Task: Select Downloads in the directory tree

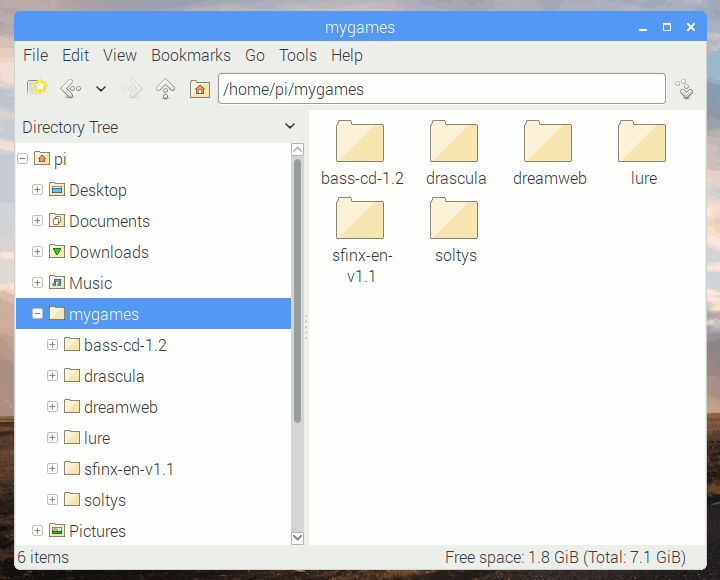Action: click(x=108, y=252)
